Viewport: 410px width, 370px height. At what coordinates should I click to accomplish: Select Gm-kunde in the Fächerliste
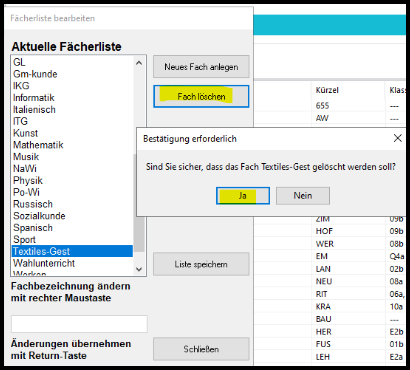tap(72, 74)
